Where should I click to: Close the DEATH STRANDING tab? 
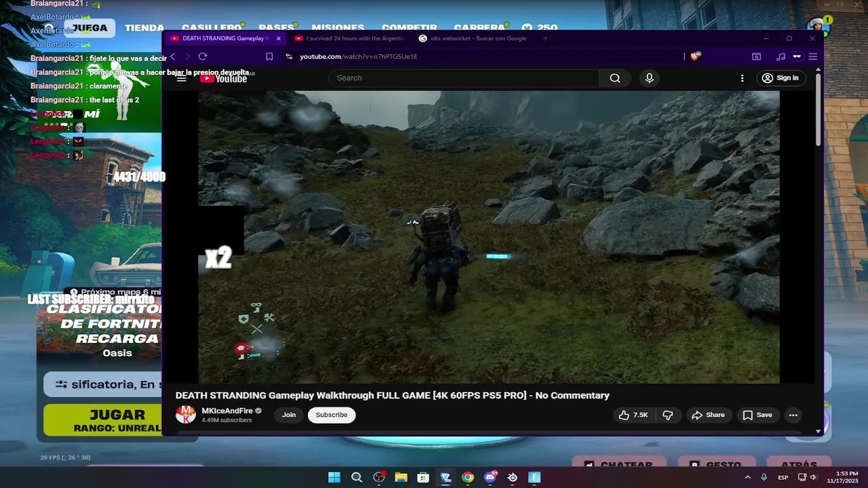click(x=278, y=39)
